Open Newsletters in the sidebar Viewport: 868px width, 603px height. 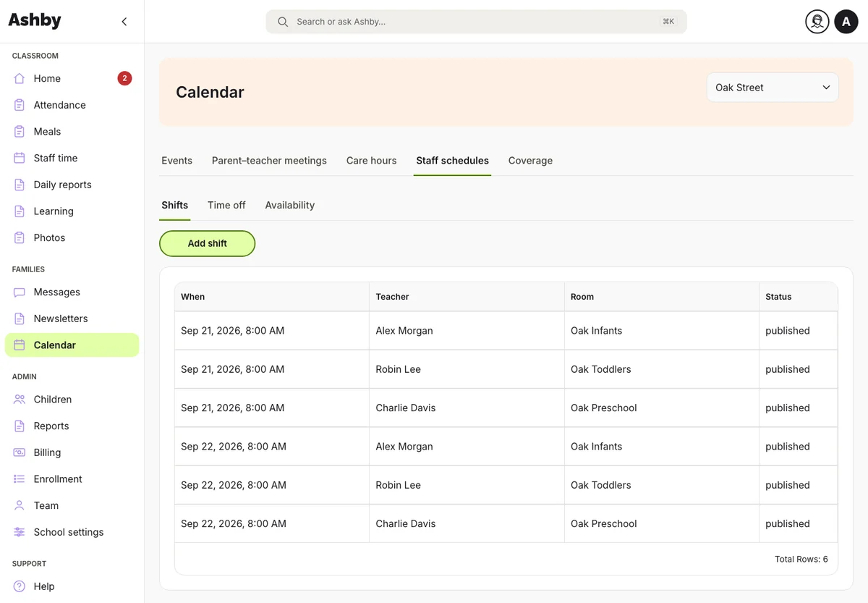click(72, 319)
